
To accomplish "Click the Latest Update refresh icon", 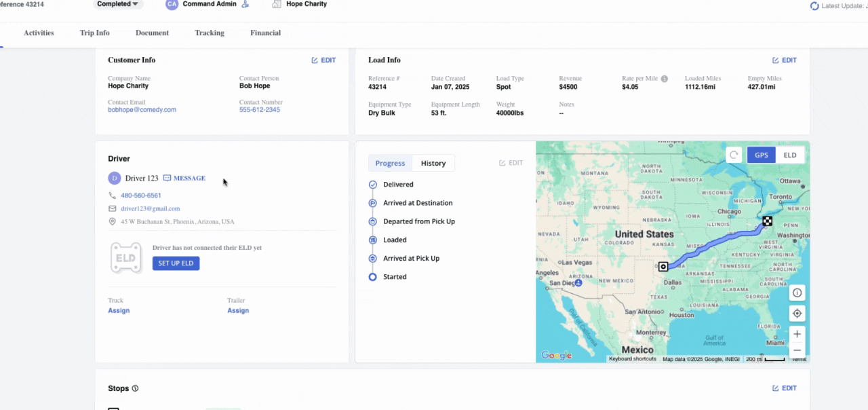I will pos(814,6).
